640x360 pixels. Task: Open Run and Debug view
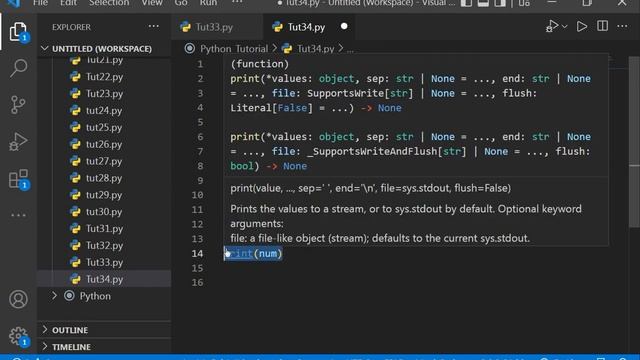[x=18, y=142]
